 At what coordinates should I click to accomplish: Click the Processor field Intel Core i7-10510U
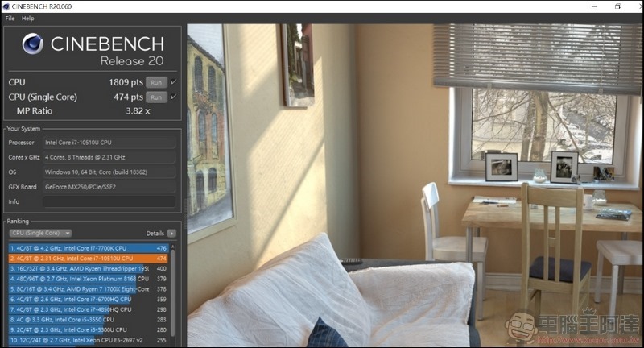tap(109, 143)
